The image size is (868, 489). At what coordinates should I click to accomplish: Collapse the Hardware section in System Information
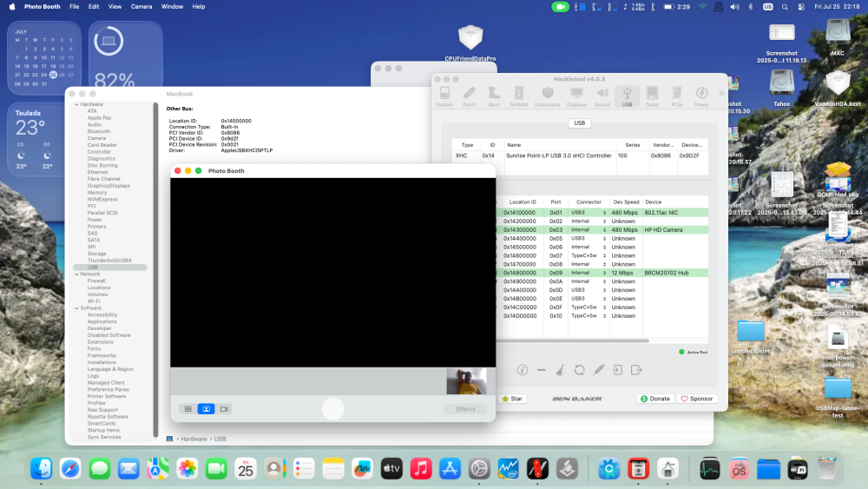[x=77, y=104]
